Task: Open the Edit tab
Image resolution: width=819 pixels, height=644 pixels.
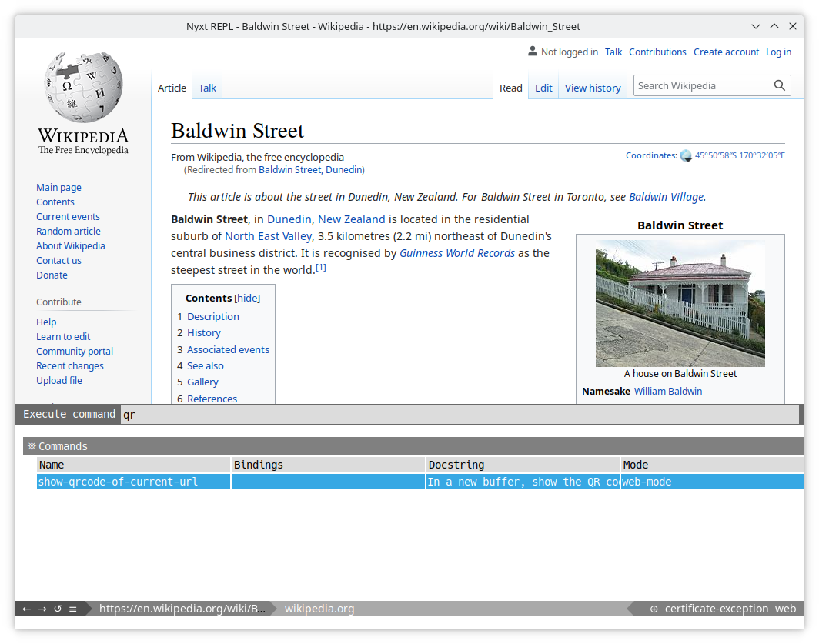Action: coord(543,88)
